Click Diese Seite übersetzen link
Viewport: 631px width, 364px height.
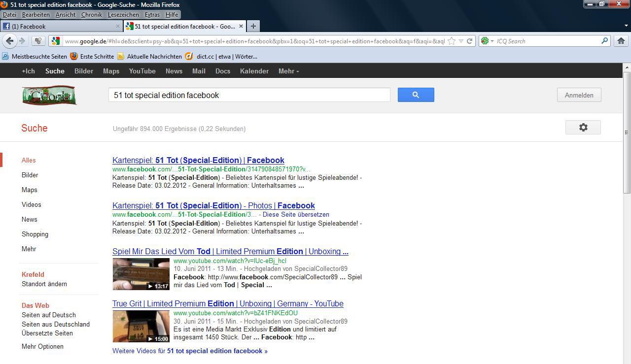pyautogui.click(x=296, y=214)
